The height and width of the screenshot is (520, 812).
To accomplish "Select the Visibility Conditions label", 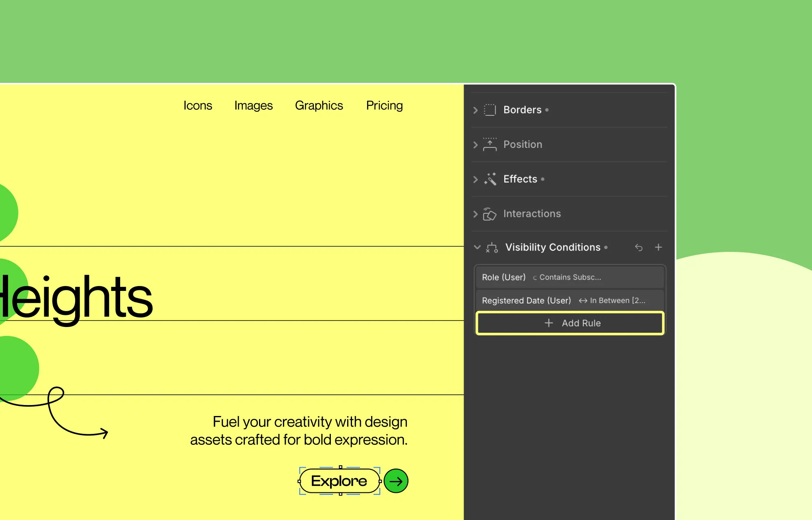I will tap(553, 247).
